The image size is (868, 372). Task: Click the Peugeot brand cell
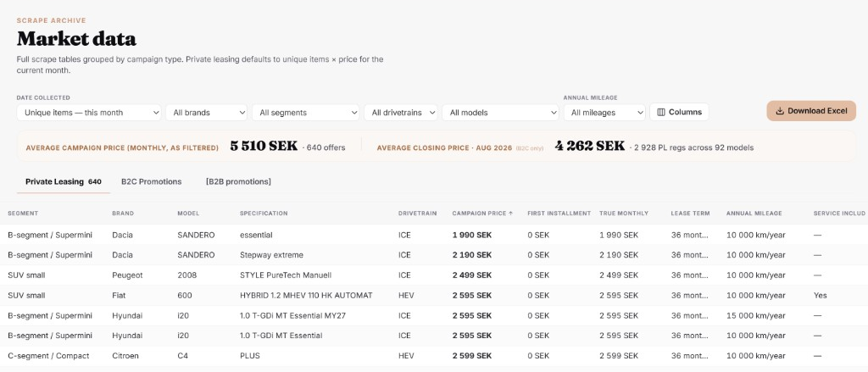coord(127,275)
